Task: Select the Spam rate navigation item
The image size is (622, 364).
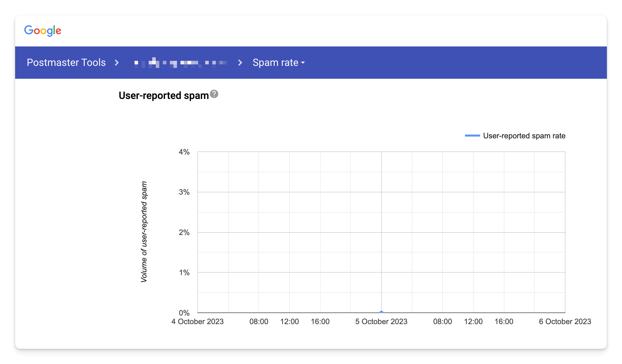Action: (275, 62)
